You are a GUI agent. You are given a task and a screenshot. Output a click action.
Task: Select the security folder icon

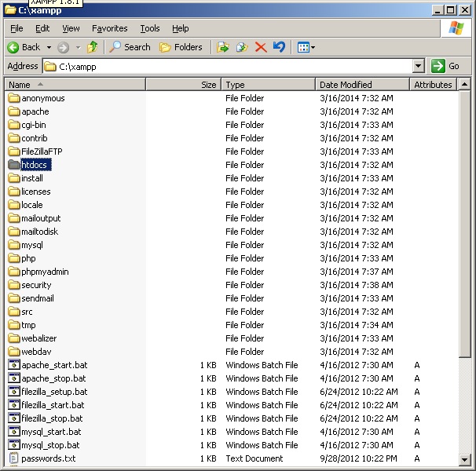14,285
